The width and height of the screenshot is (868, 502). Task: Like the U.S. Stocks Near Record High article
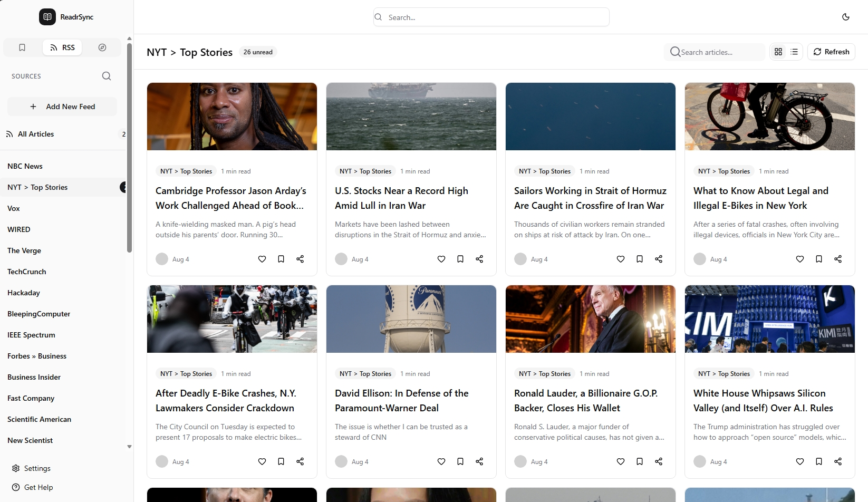(x=441, y=259)
